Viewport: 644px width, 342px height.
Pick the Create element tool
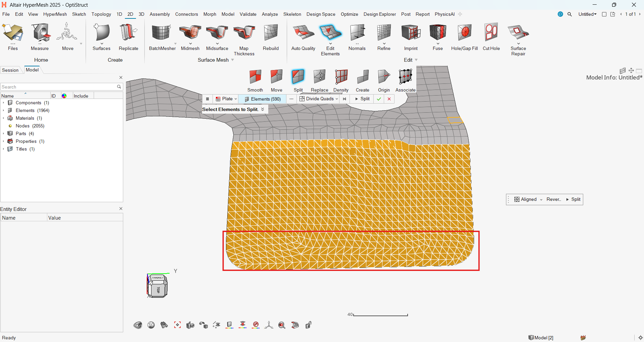pyautogui.click(x=362, y=80)
